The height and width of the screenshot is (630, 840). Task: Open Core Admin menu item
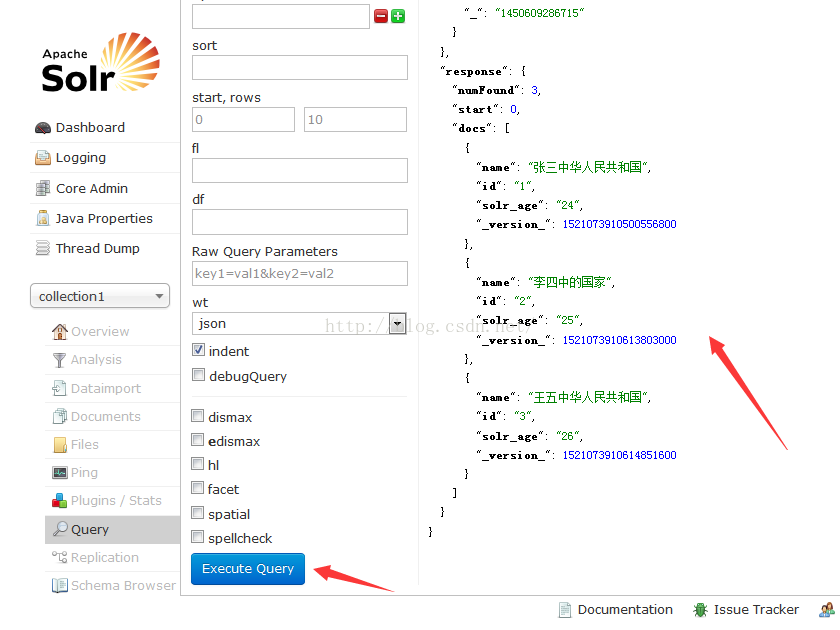click(92, 189)
